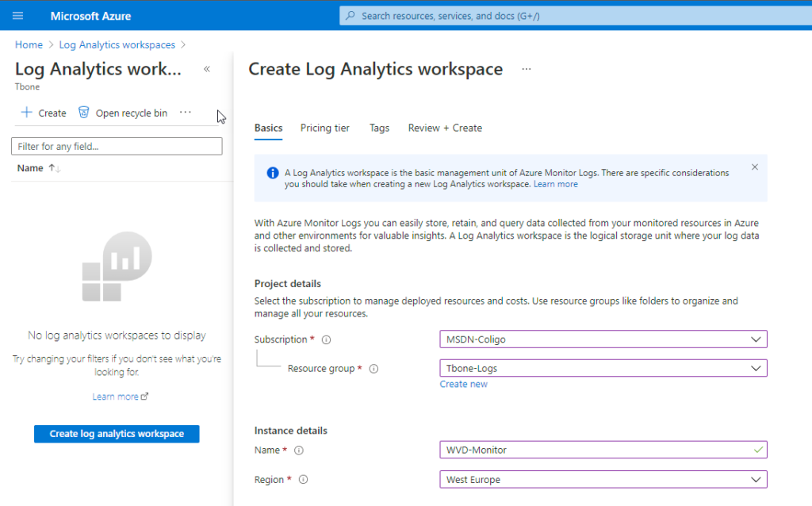812x506 pixels.
Task: Show Resource group info tooltip icon
Action: point(373,369)
